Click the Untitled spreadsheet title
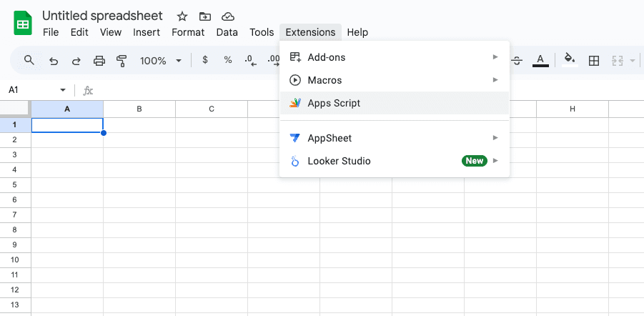644x316 pixels. pyautogui.click(x=102, y=16)
